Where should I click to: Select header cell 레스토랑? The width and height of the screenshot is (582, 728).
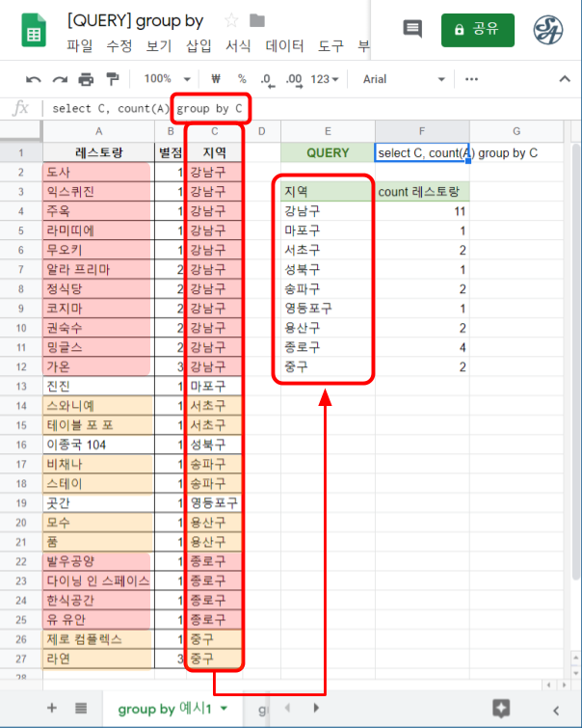(98, 152)
